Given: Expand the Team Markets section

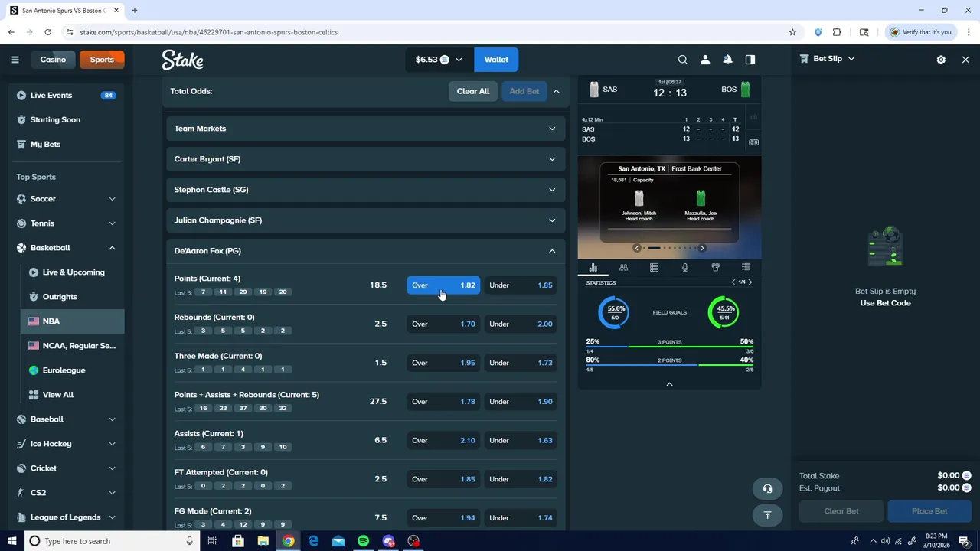Looking at the screenshot, I should click(366, 129).
